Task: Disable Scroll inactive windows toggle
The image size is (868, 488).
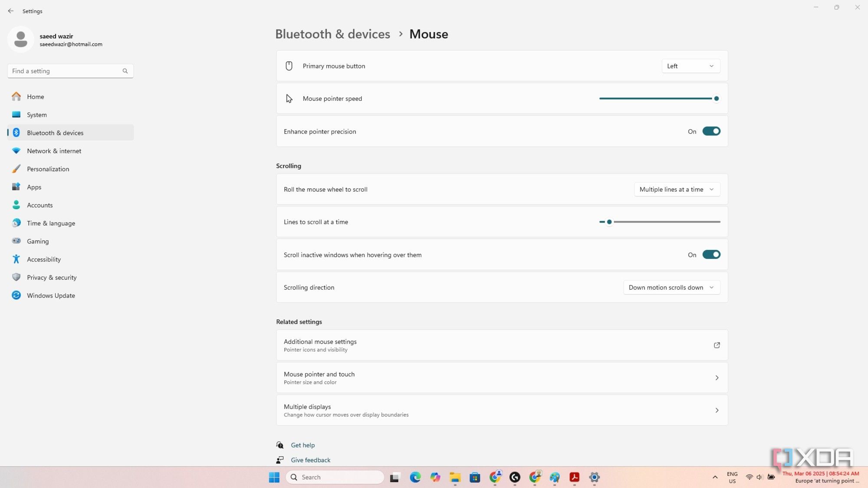Action: tap(711, 255)
